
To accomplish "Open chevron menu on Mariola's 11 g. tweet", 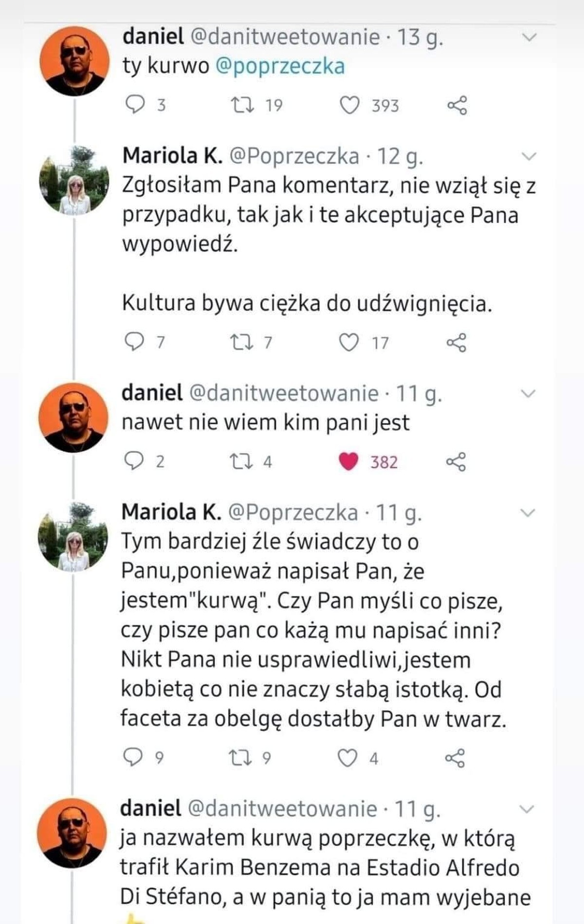I will [x=528, y=513].
